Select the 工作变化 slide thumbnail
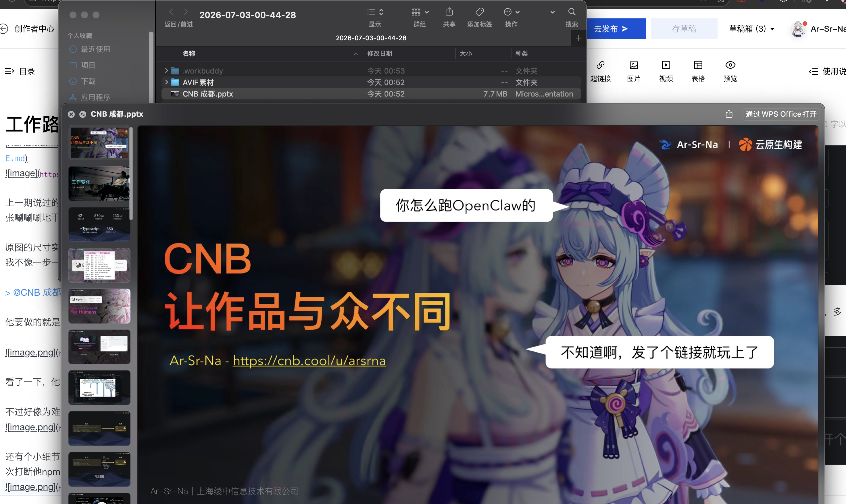 click(x=99, y=184)
